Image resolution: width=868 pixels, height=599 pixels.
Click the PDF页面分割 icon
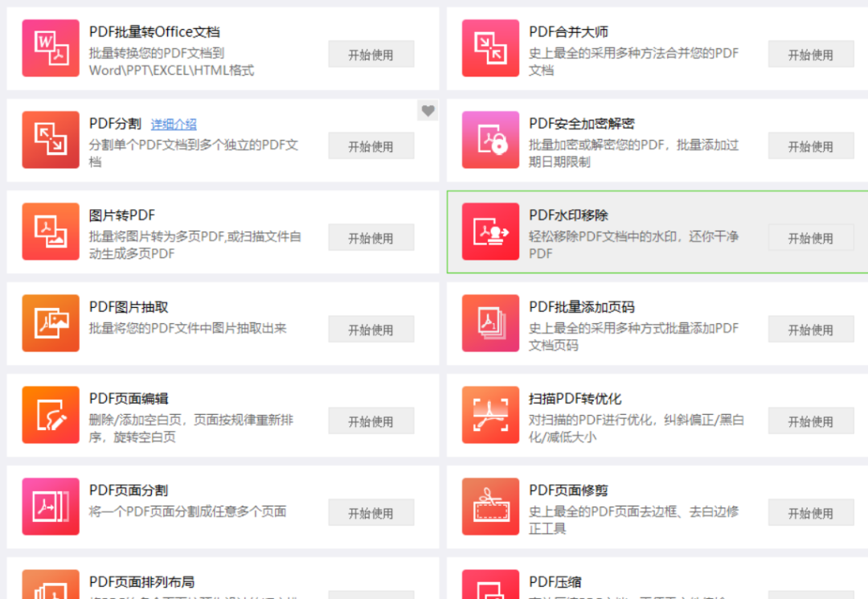[x=51, y=507]
